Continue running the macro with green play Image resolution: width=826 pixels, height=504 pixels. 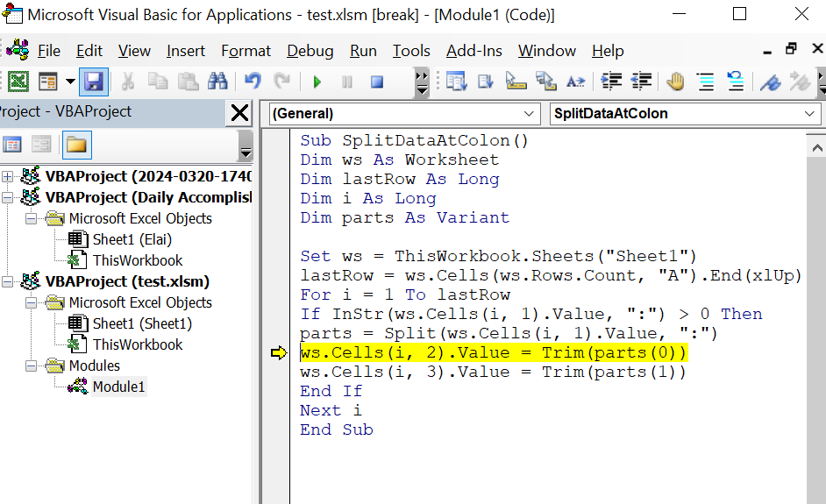coord(317,82)
